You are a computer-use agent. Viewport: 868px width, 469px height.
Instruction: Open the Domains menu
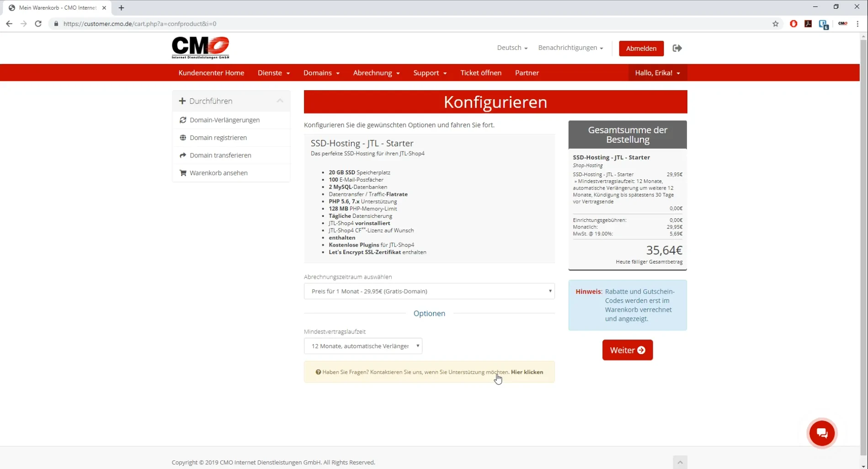coord(321,73)
